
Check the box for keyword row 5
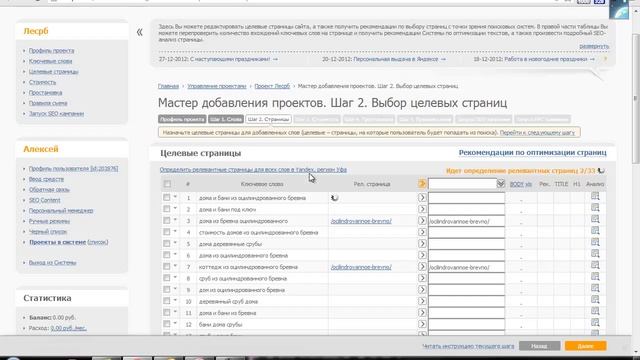(x=167, y=243)
